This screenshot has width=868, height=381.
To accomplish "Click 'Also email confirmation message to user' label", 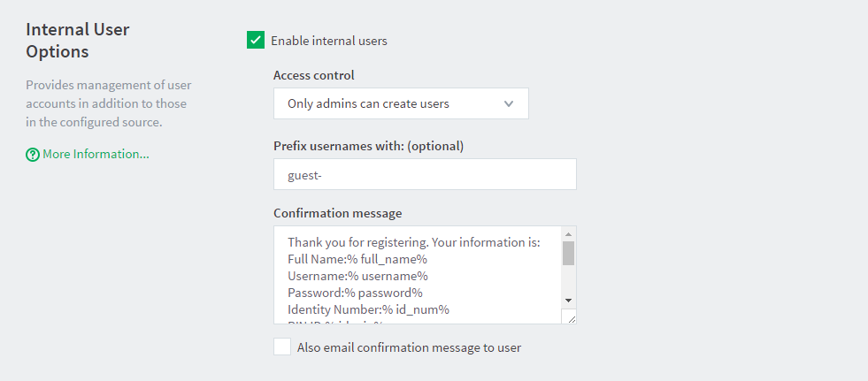I will coord(409,347).
